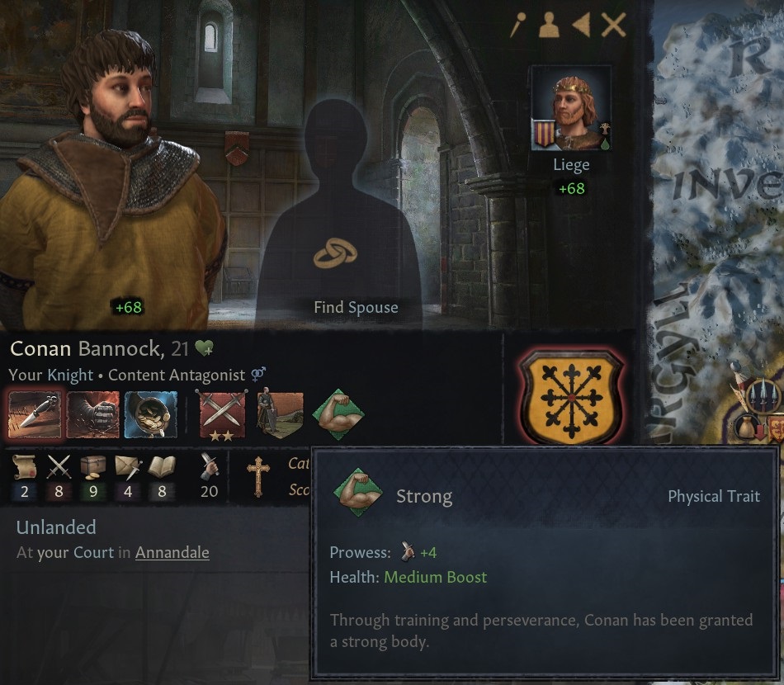This screenshot has height=685, width=784.
Task: Click the knight with shield trait icon
Action: (280, 414)
